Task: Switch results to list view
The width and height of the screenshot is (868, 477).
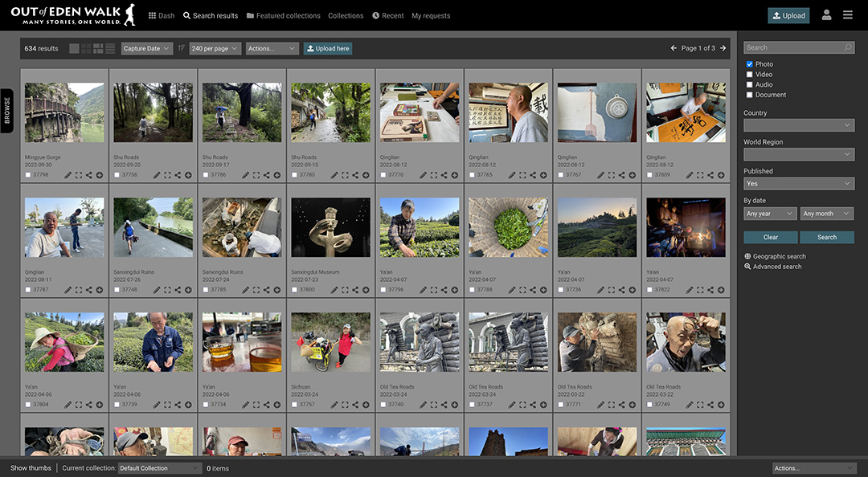Action: click(110, 49)
